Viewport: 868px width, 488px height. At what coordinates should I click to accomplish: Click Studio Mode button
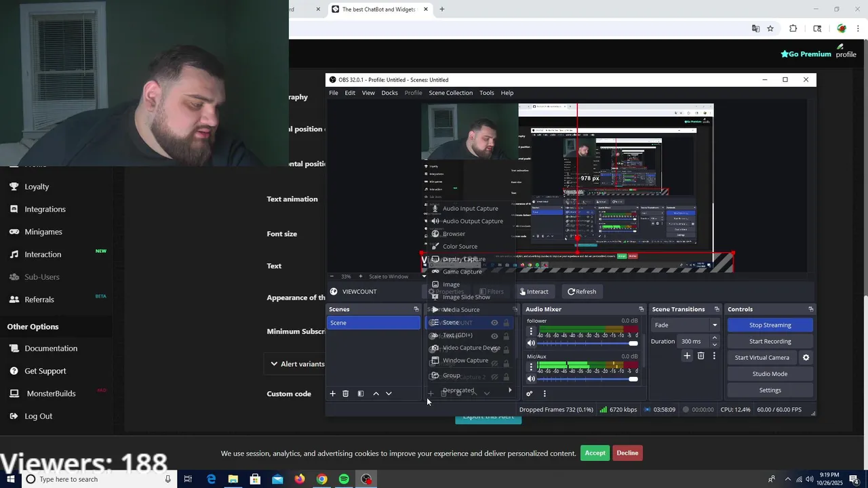770,374
